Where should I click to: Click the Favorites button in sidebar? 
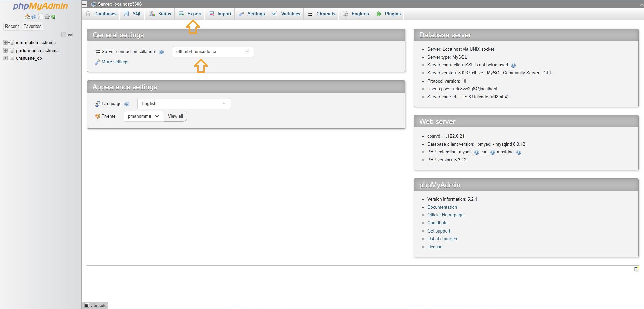32,27
